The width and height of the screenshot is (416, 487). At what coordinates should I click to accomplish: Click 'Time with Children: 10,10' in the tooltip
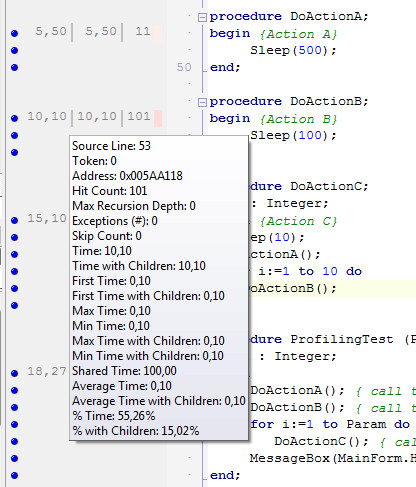tap(139, 266)
